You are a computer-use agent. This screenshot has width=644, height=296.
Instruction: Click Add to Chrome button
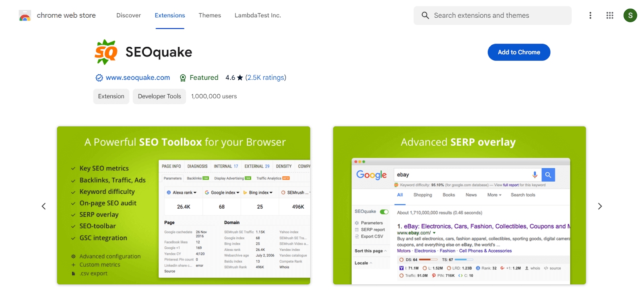tap(519, 52)
